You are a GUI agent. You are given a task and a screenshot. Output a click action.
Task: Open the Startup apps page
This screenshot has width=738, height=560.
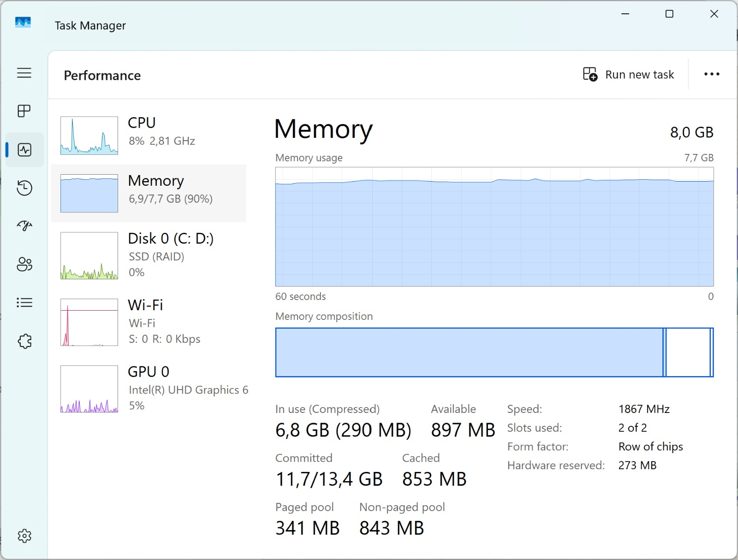pos(24,226)
